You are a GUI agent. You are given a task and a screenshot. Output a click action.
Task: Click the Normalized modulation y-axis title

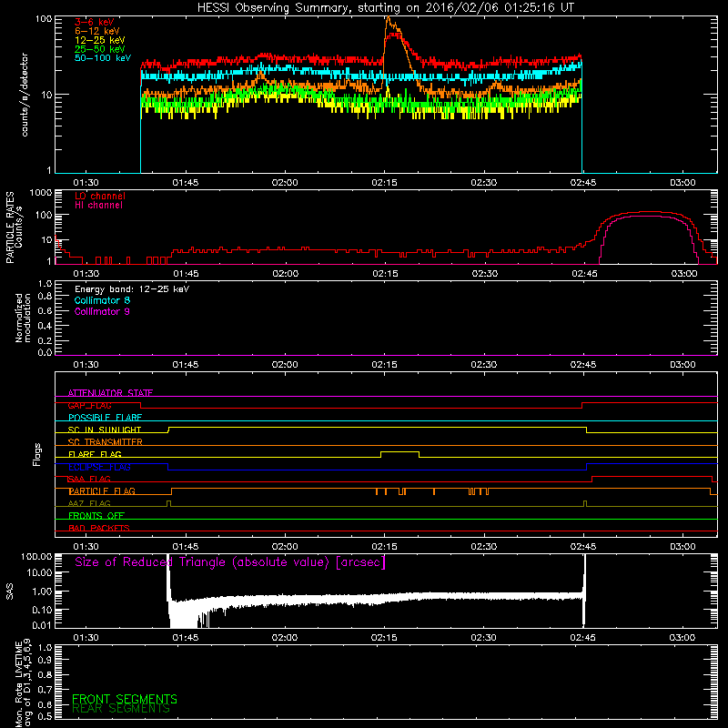tap(23, 318)
